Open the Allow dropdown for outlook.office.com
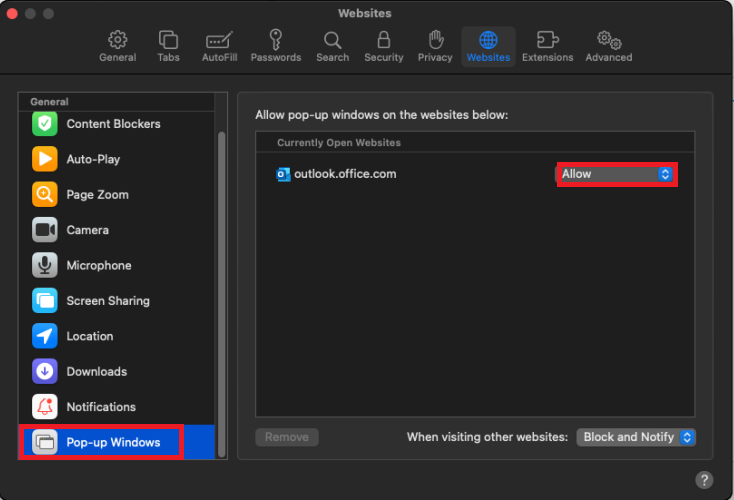 pos(616,174)
